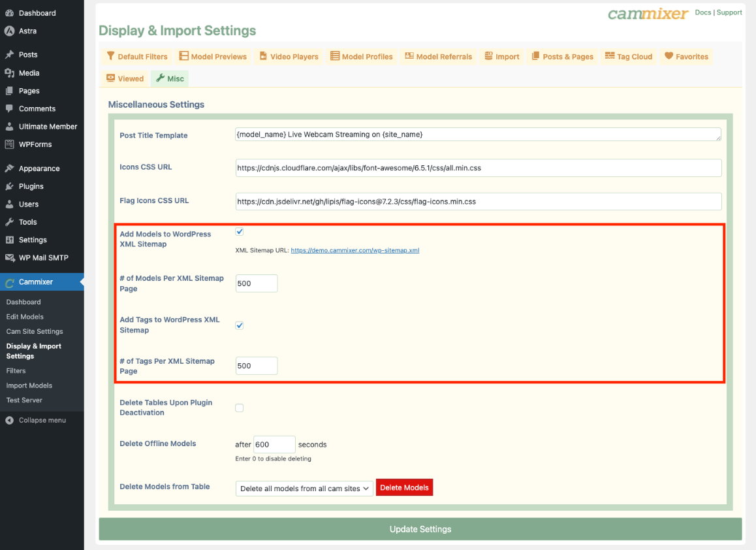756x550 pixels.
Task: Uncheck Add Models to WordPress XML Sitemap
Action: (240, 232)
